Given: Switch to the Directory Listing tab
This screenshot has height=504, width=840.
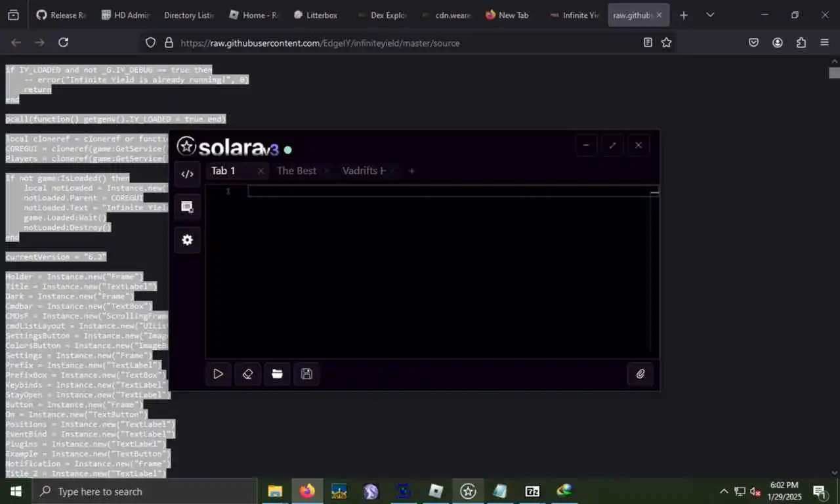Looking at the screenshot, I should 189,15.
